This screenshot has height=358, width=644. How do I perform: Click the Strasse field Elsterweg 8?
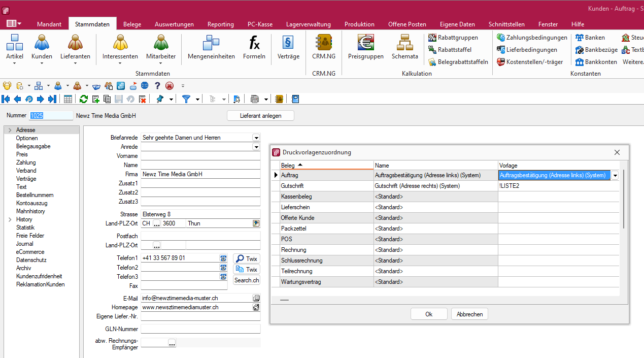click(x=200, y=214)
